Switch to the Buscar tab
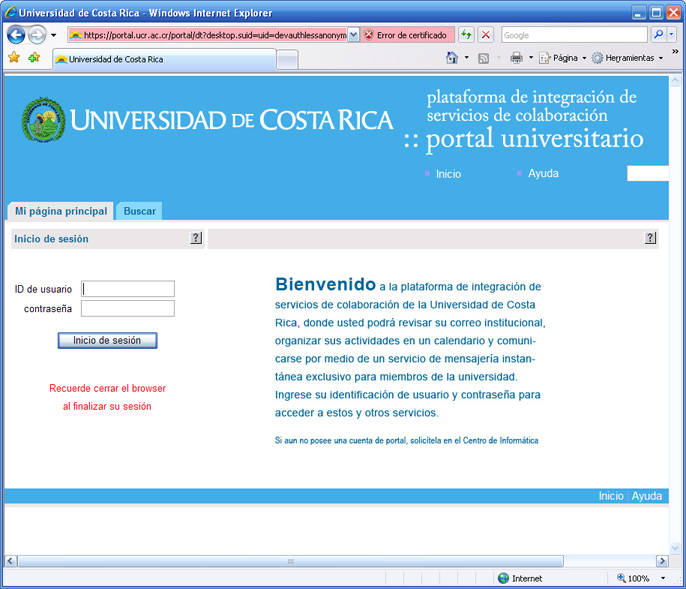The image size is (686, 589). [140, 211]
